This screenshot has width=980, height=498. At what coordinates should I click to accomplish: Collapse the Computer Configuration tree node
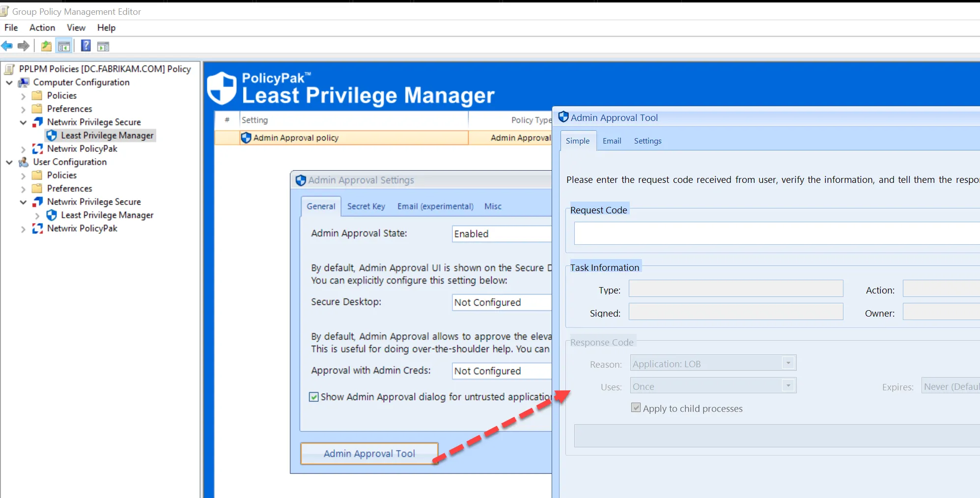click(x=8, y=82)
